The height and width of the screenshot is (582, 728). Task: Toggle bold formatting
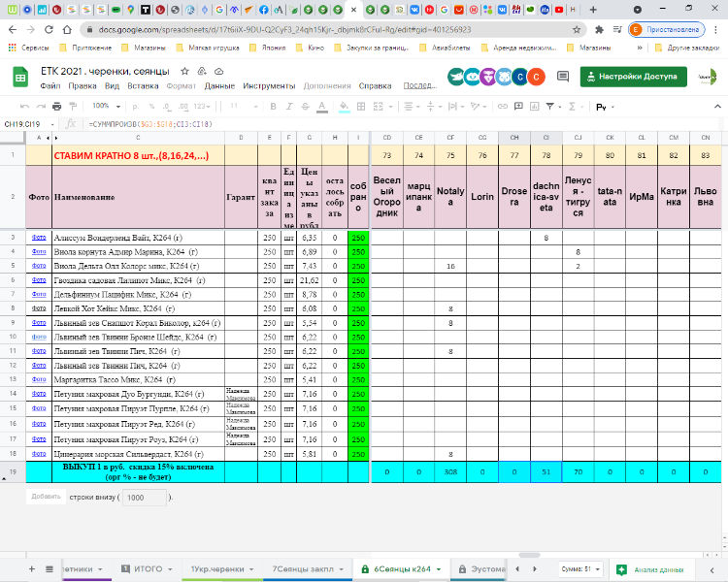pyautogui.click(x=274, y=106)
